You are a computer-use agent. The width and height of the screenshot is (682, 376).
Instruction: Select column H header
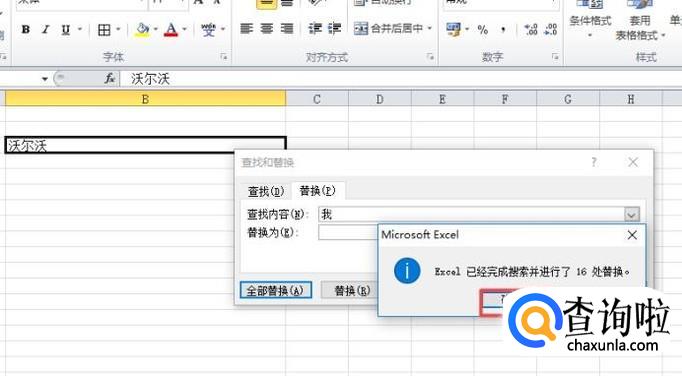tap(630, 99)
